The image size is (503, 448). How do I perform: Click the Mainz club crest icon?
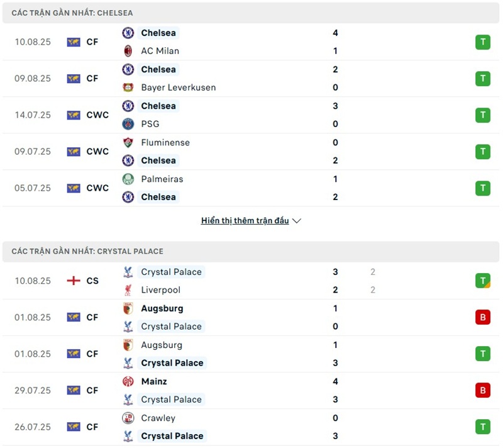[128, 382]
